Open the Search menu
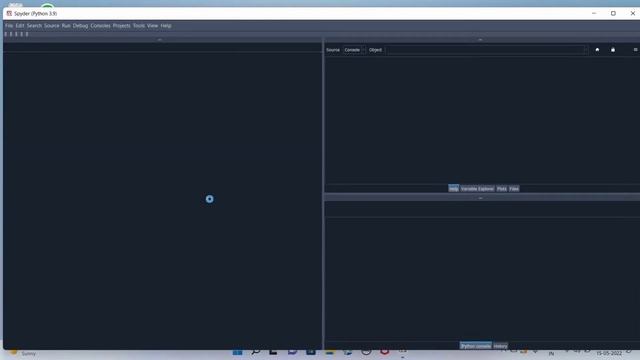The height and width of the screenshot is (360, 640). (x=34, y=26)
